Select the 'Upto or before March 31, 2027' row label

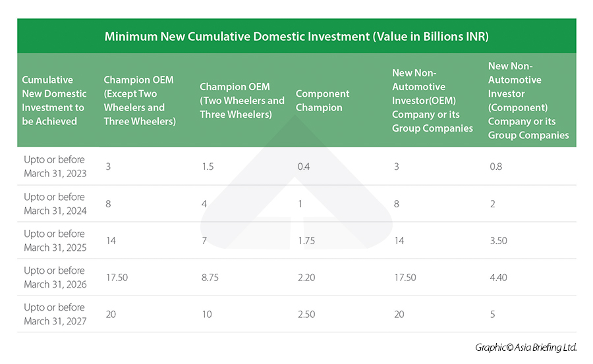(x=55, y=314)
